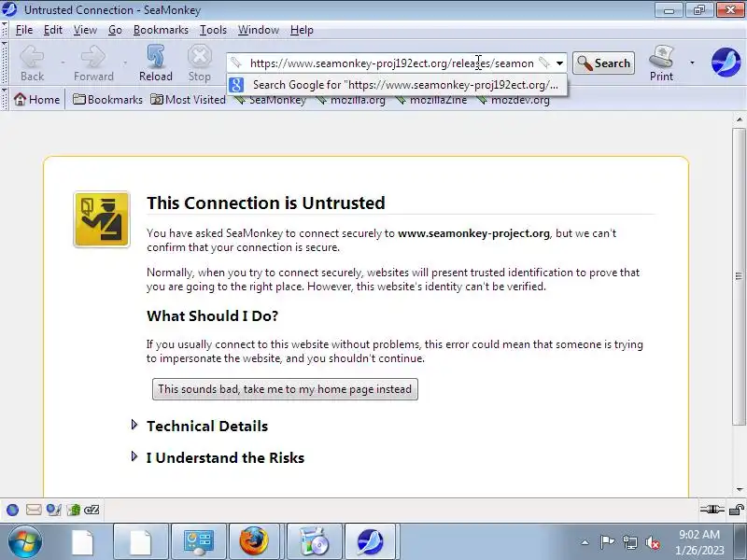Click the SeaMonkey throbber logo
This screenshot has height=560, width=747.
click(726, 63)
